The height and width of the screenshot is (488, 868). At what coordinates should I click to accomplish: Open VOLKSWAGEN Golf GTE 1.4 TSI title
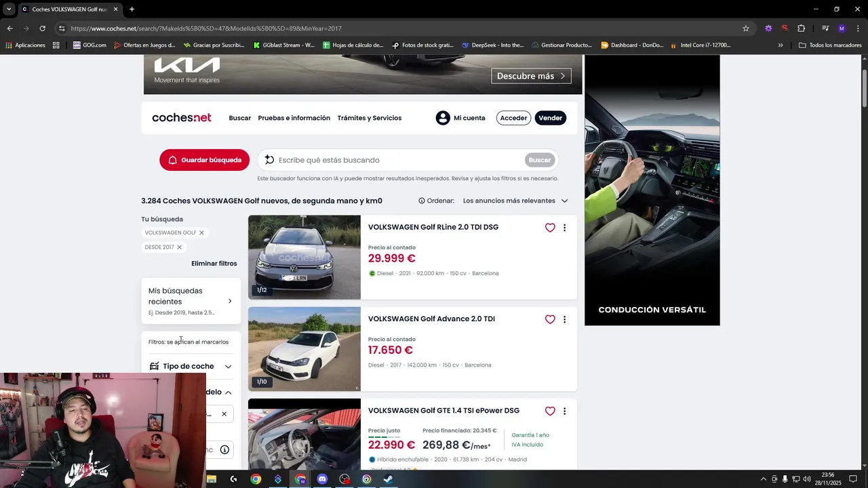443,411
